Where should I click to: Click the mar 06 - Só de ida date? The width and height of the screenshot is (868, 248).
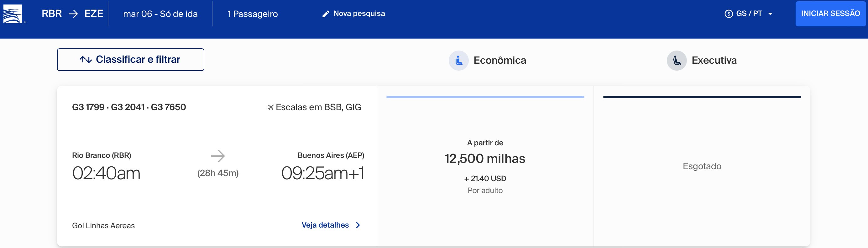coord(160,14)
